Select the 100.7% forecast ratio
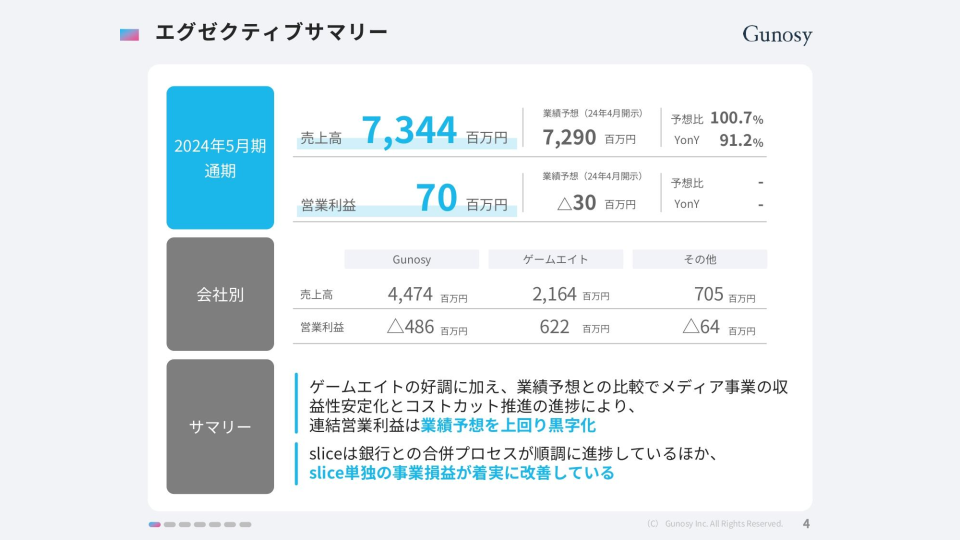 [737, 118]
